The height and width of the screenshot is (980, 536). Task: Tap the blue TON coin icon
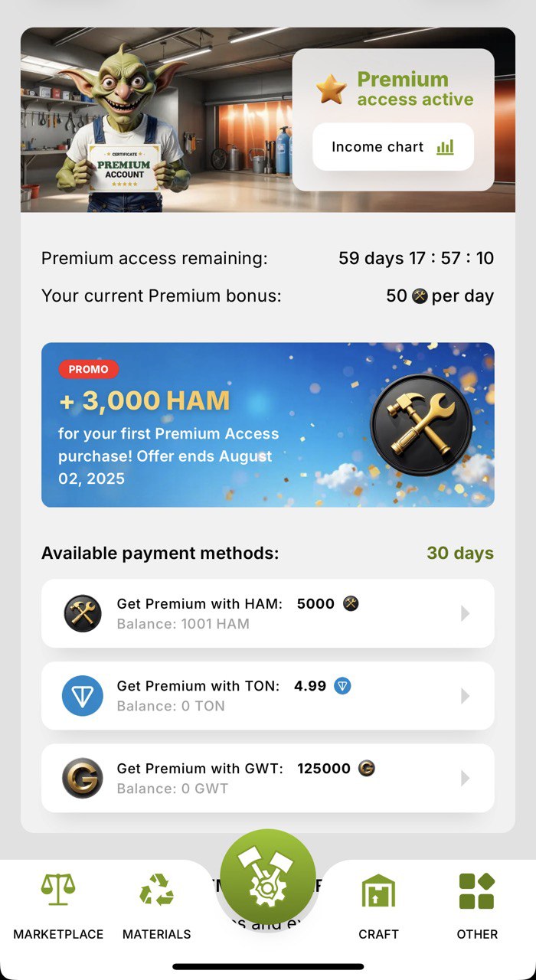(x=83, y=696)
